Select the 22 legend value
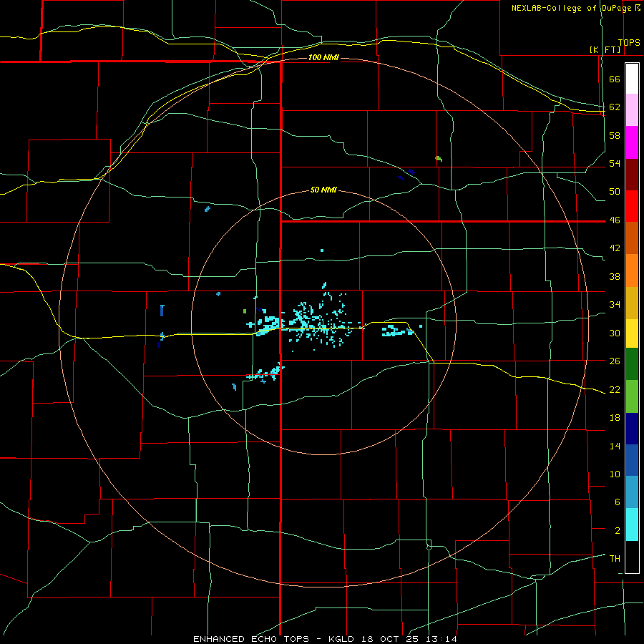Screen dimensions: 644x644 tap(615, 389)
